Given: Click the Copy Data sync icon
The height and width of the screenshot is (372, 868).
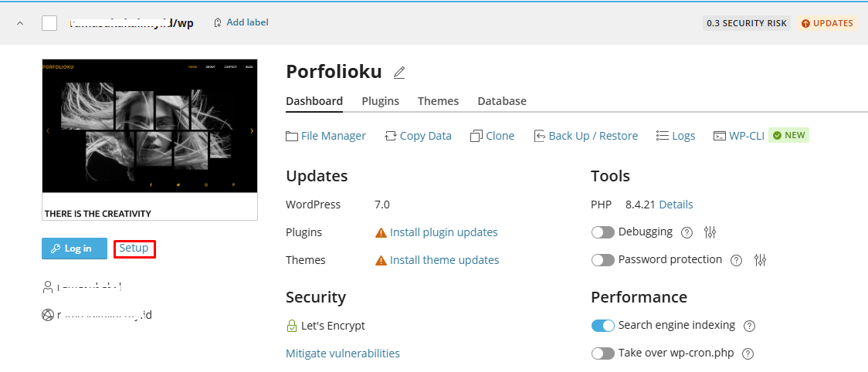Looking at the screenshot, I should 391,136.
